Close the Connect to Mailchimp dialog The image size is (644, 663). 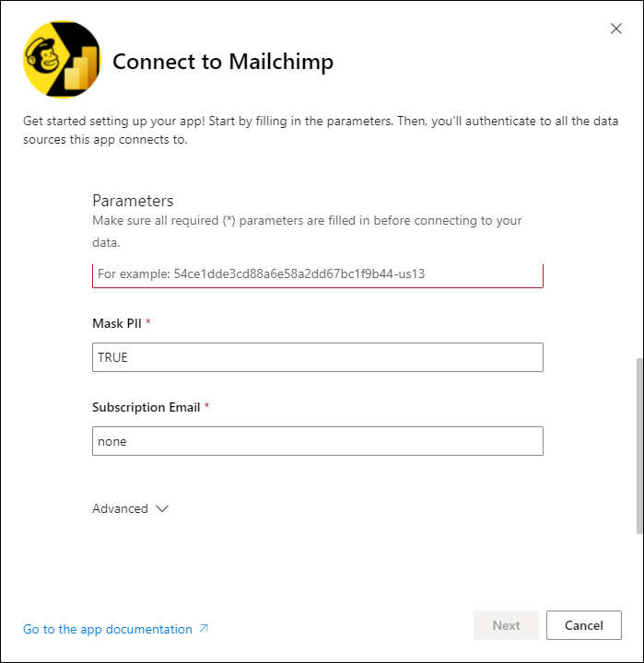(x=616, y=29)
